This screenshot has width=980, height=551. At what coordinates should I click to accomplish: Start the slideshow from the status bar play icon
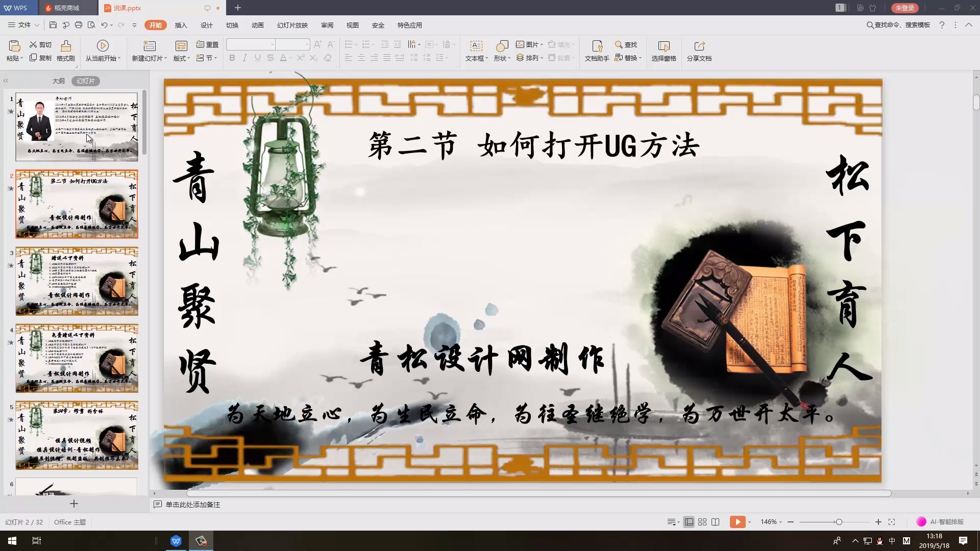click(739, 522)
